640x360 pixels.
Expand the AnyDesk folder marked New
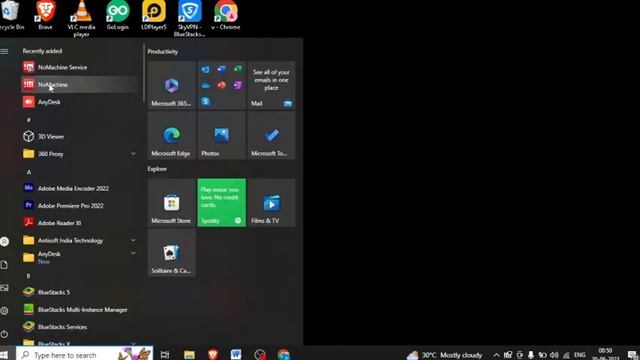80,257
